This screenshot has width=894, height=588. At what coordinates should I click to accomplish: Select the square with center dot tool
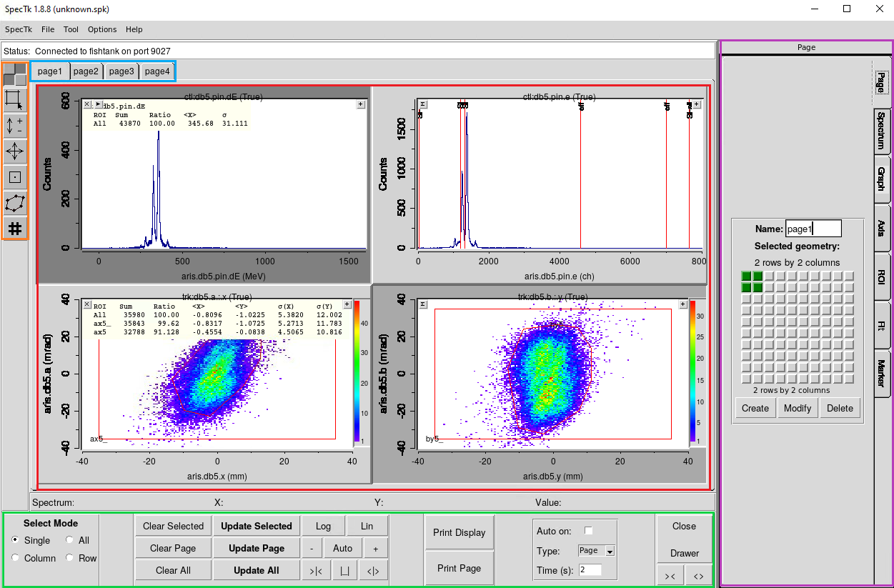[x=15, y=176]
